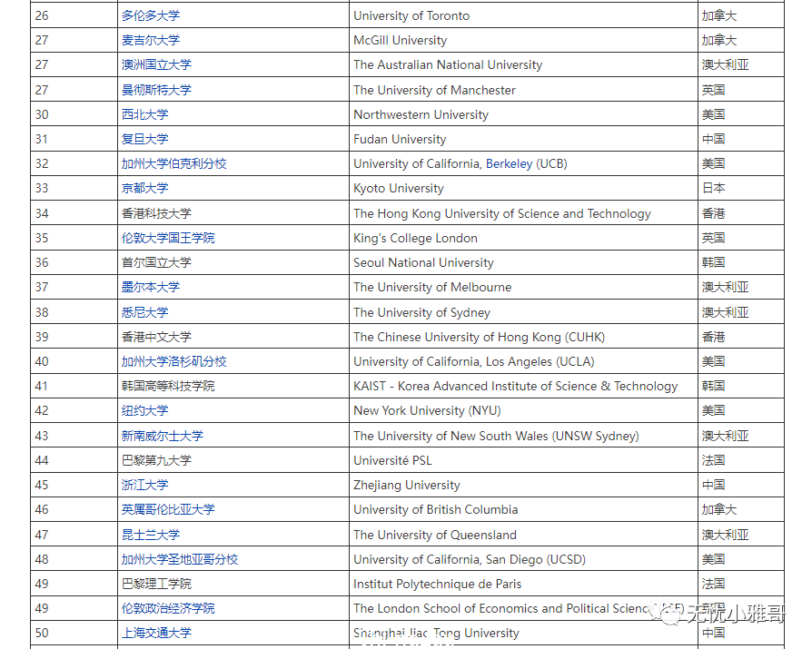812x649 pixels.
Task: Click the Berkeley hyperlink in row 32
Action: pyautogui.click(x=509, y=163)
